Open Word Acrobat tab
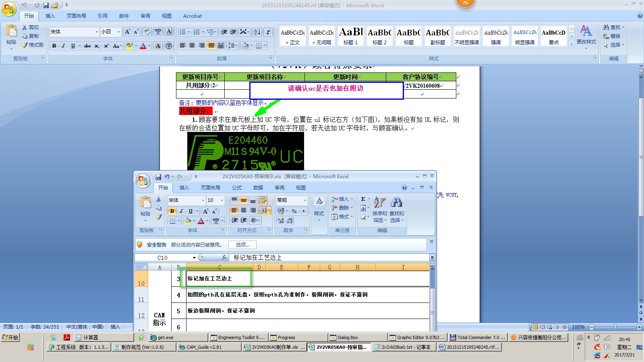Viewport: 644px width, 362px height. pos(193,16)
